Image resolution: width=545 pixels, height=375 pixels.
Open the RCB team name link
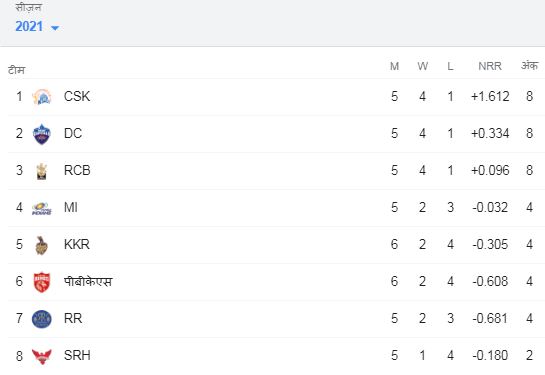click(x=77, y=170)
